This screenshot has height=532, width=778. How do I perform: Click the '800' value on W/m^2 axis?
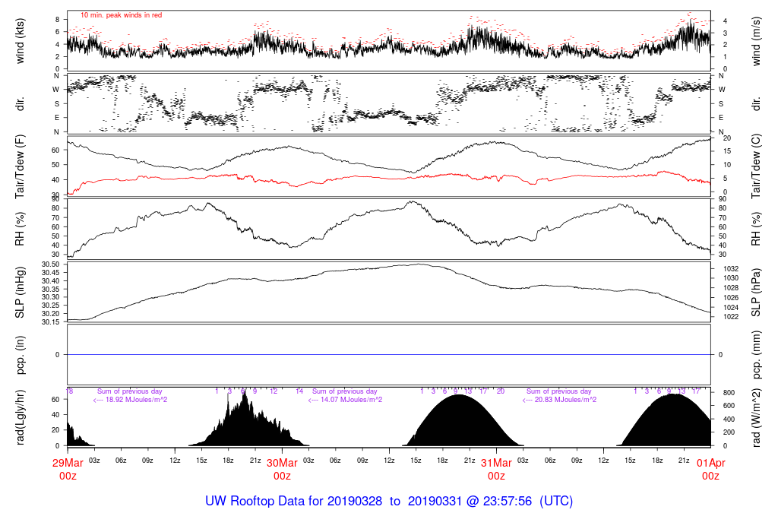coord(729,393)
